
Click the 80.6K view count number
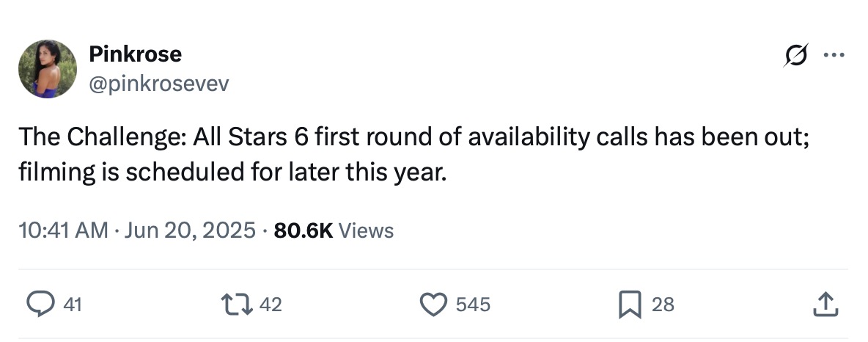303,231
